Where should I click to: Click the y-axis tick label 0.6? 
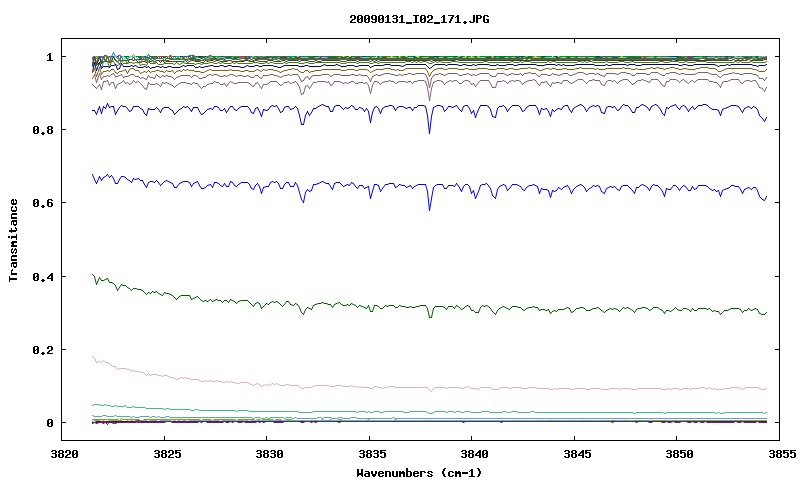pos(42,203)
